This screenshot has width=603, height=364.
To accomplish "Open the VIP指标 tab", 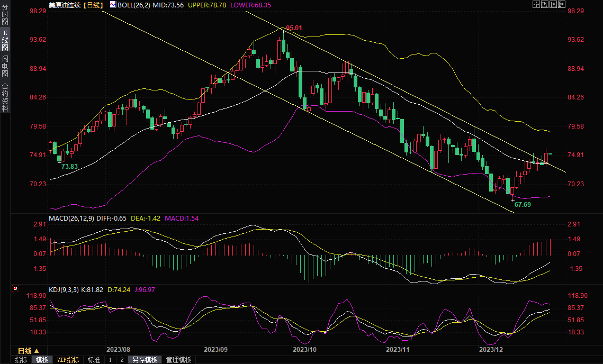I will click(68, 360).
